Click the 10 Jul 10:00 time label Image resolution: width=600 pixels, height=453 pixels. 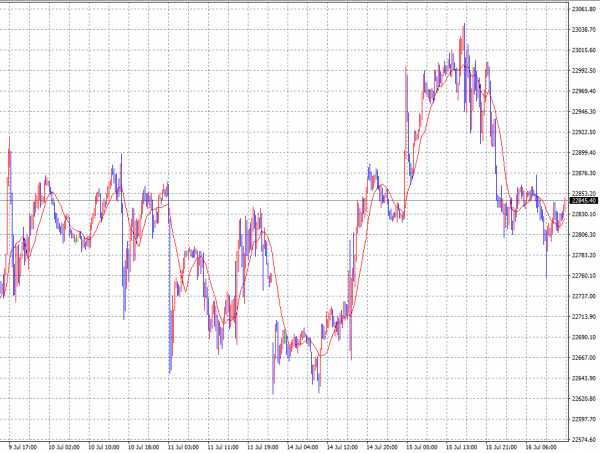105,447
